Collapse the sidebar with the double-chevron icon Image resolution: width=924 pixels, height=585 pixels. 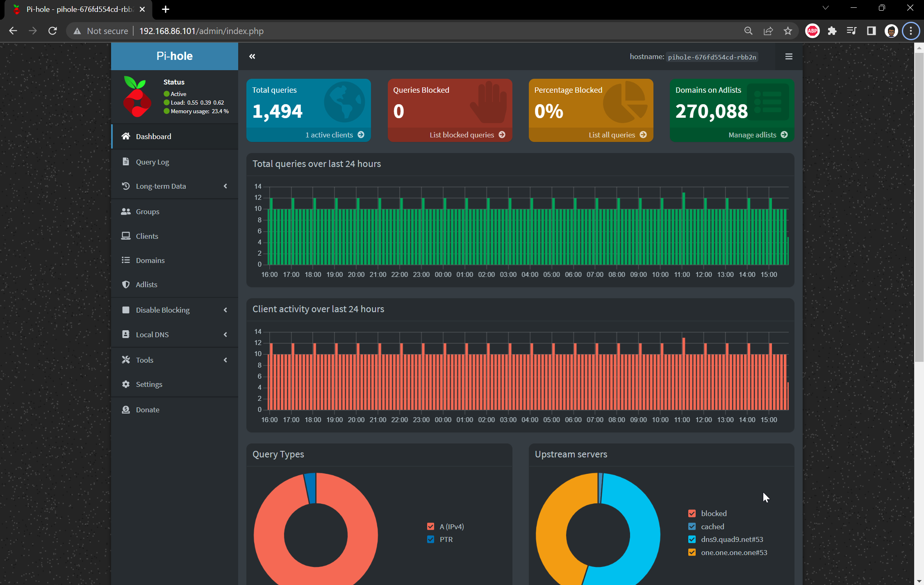coord(252,57)
